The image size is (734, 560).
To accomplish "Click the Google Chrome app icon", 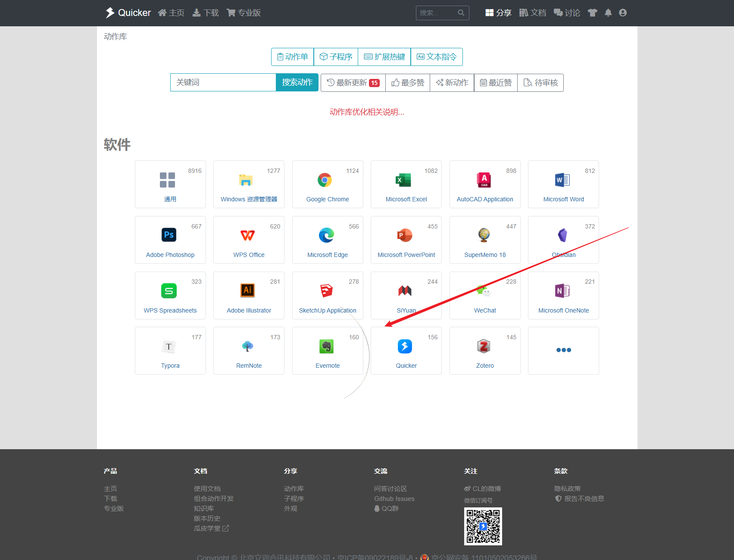I will pos(325,180).
